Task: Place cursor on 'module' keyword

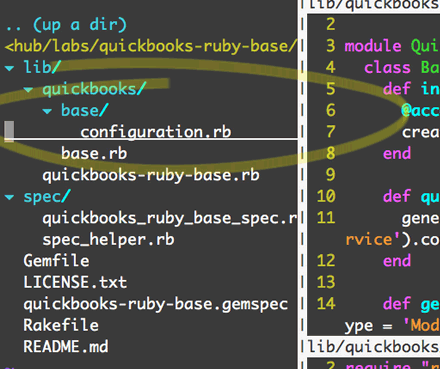Action: [x=373, y=46]
